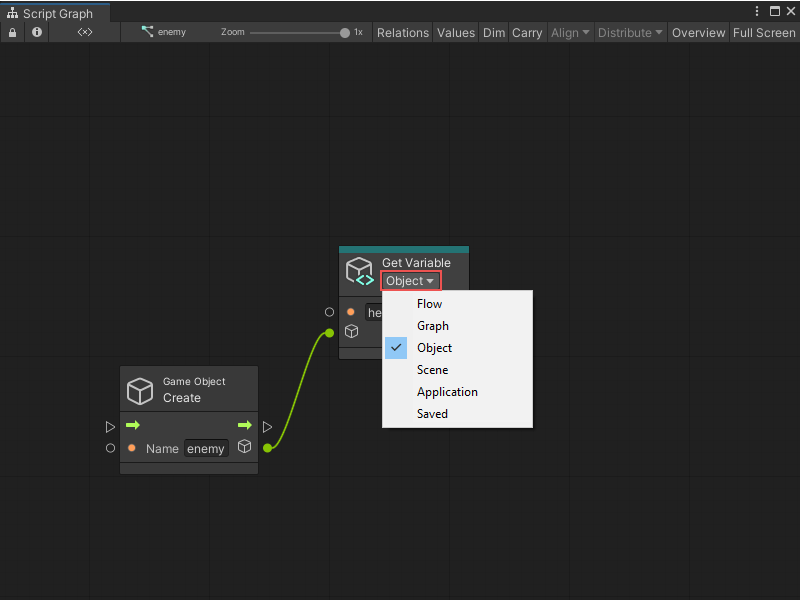Activate Full Screen mode

click(x=764, y=32)
